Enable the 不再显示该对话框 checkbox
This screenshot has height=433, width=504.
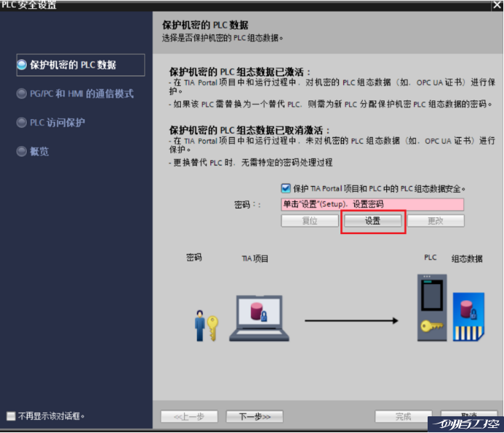click(x=10, y=416)
